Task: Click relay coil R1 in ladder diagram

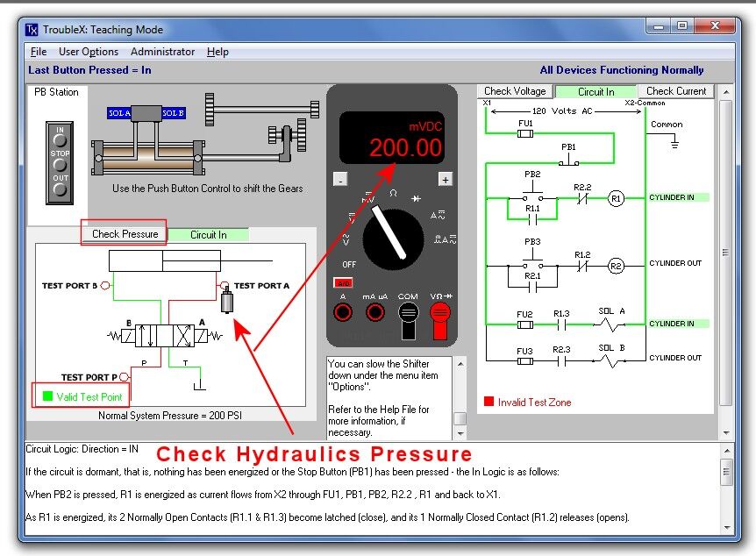Action: point(616,198)
